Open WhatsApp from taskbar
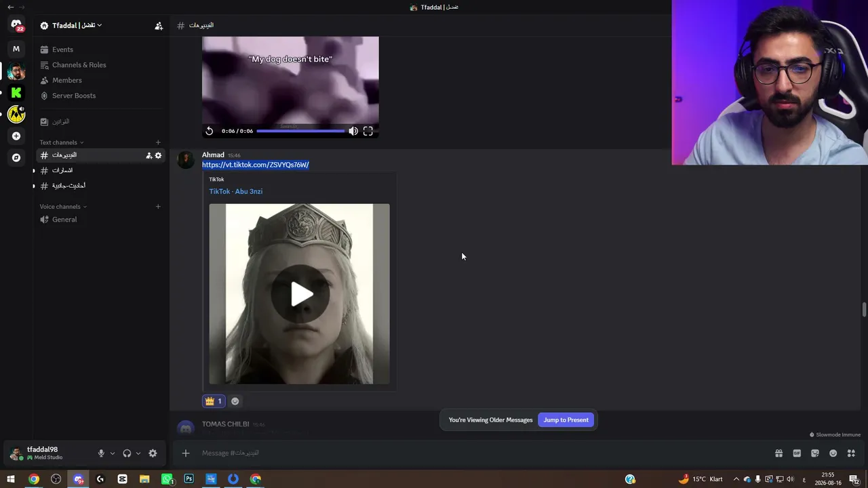868x488 pixels. pos(167,479)
